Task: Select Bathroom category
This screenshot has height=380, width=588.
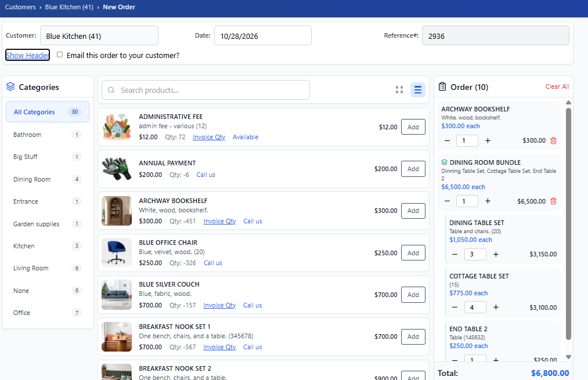Action: point(48,135)
